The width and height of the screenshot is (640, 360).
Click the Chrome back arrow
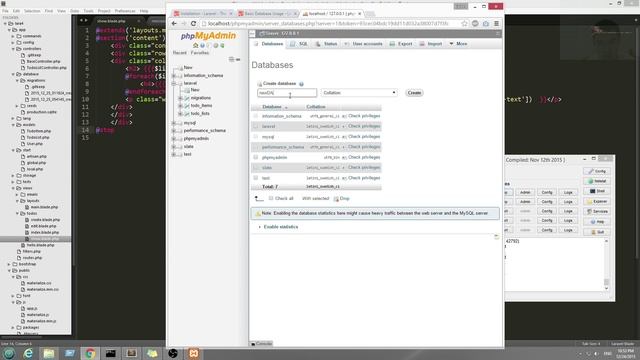pos(174,24)
